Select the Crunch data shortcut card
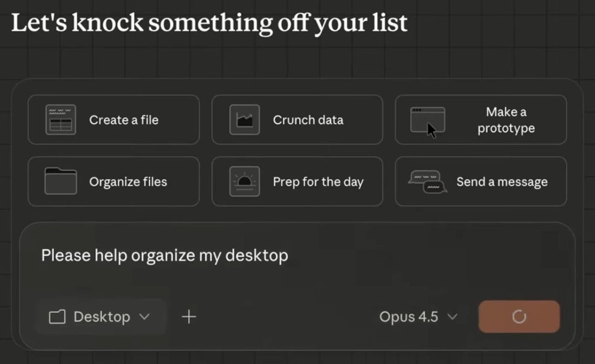 click(x=297, y=119)
